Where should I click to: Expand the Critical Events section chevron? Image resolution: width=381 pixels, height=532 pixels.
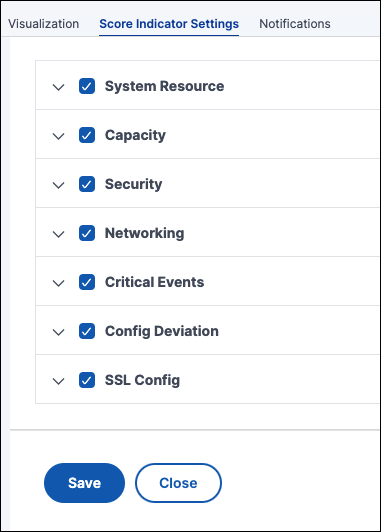coord(59,283)
